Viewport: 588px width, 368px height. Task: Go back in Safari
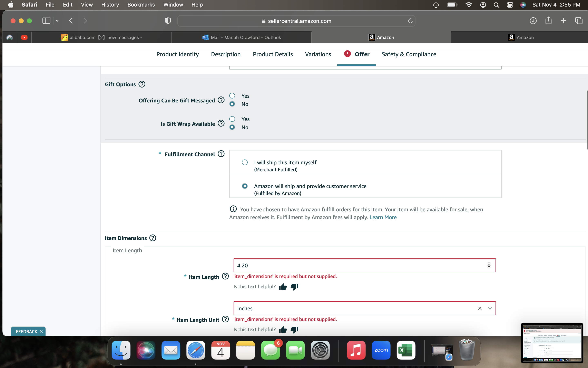click(71, 21)
